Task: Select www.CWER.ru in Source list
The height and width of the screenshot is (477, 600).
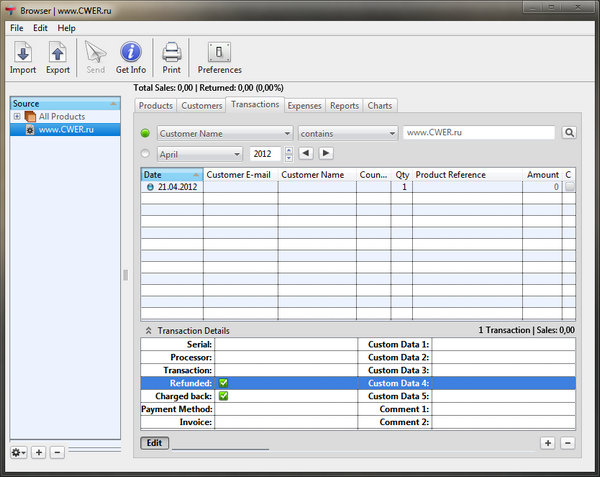Action: [66, 130]
